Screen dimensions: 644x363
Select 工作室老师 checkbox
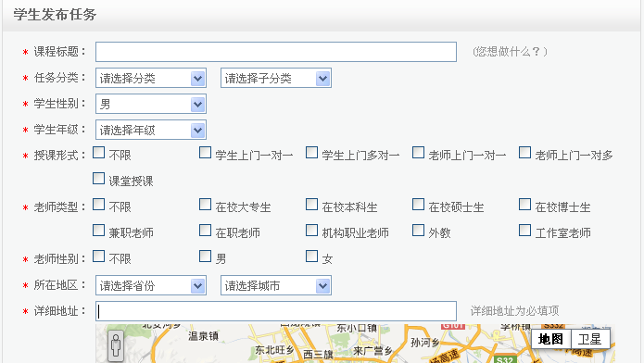pyautogui.click(x=524, y=231)
